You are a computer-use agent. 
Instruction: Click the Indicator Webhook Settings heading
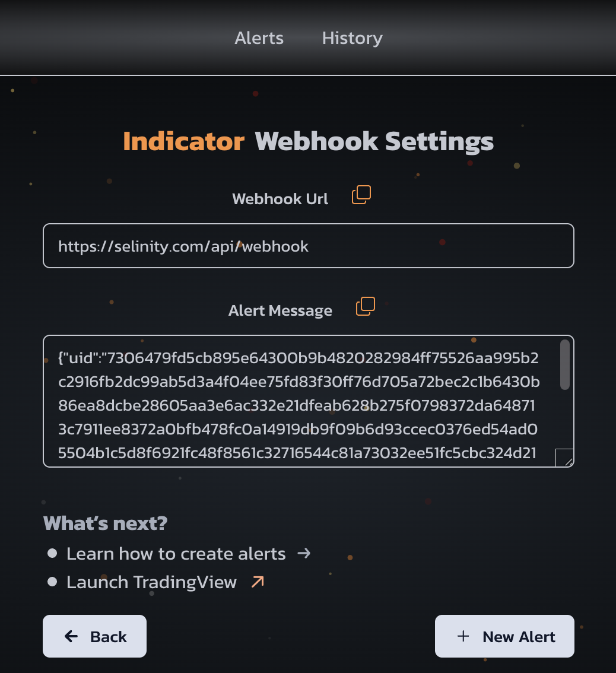(x=308, y=142)
